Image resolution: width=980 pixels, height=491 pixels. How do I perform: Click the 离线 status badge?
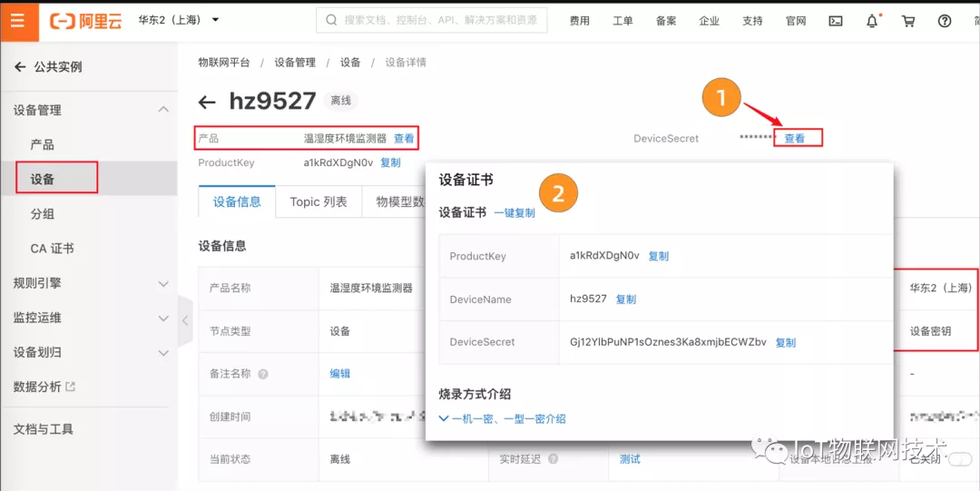[340, 101]
